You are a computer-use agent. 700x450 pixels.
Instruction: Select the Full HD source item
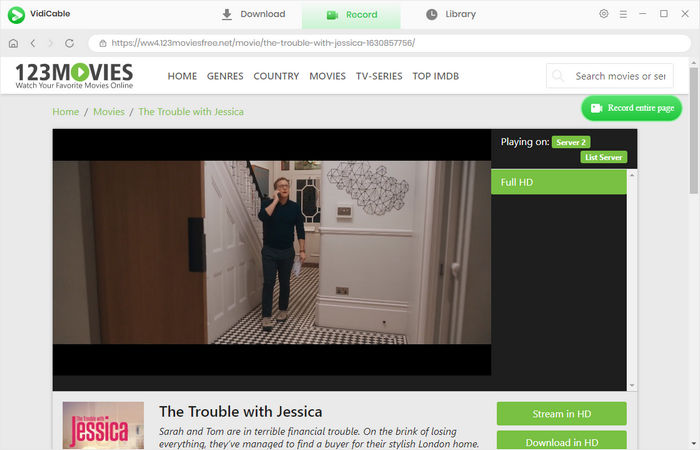[x=558, y=182]
